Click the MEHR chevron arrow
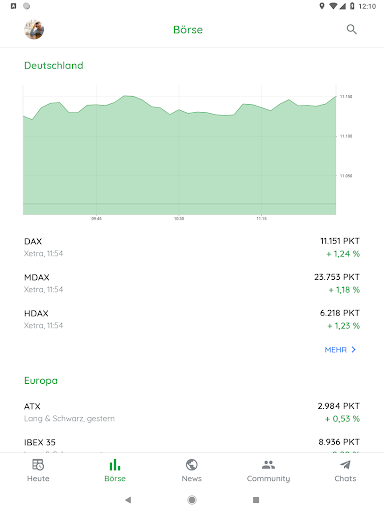 (x=354, y=350)
